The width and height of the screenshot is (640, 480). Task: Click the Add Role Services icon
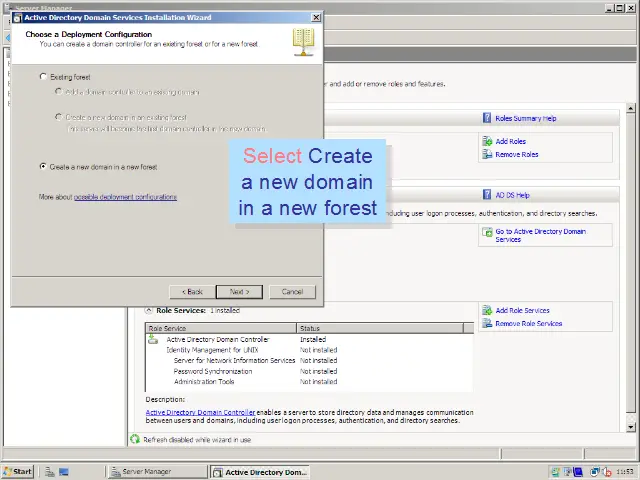(x=487, y=310)
